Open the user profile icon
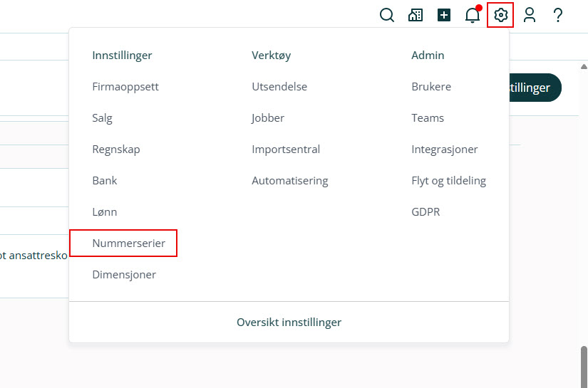Screen dimensions: 588x388 [x=530, y=15]
